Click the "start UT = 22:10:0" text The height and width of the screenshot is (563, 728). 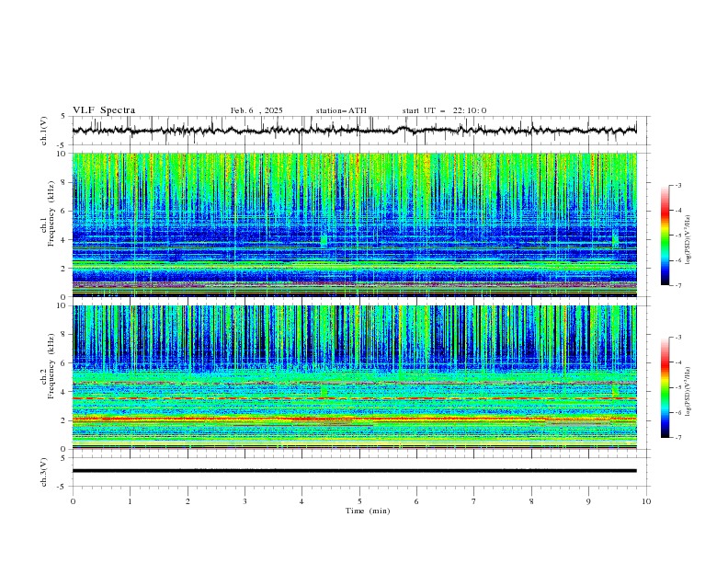[444, 110]
